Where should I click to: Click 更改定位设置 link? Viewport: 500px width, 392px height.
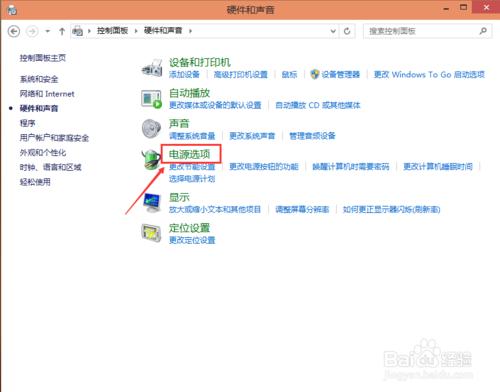[x=192, y=240]
